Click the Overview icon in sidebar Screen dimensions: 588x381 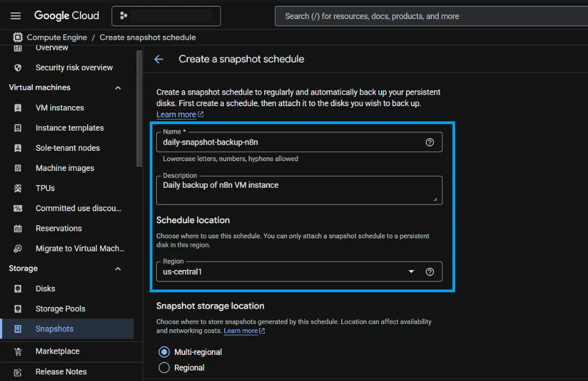coord(17,48)
